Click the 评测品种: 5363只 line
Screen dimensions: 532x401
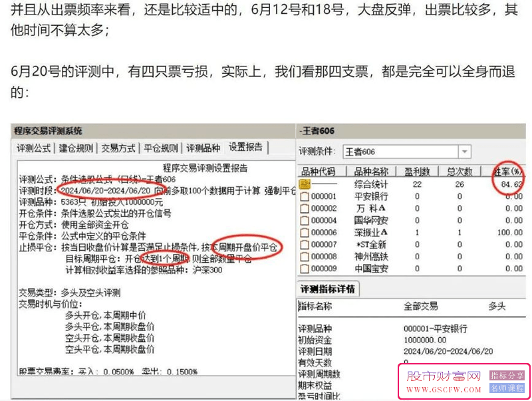pyautogui.click(x=91, y=202)
